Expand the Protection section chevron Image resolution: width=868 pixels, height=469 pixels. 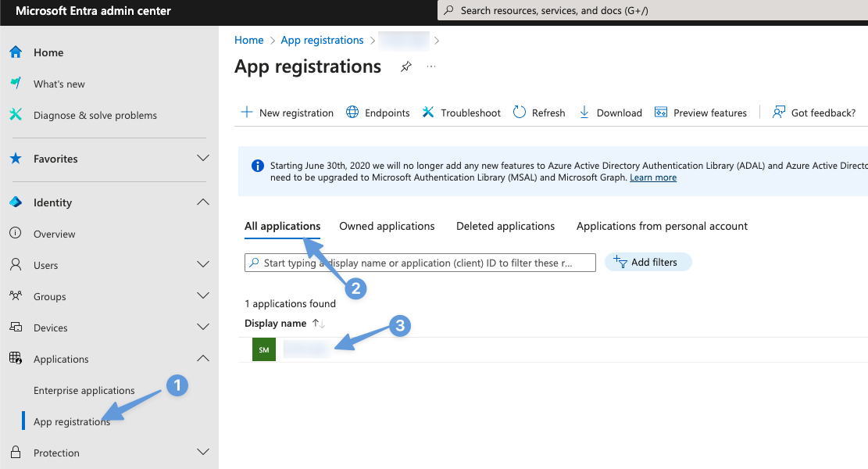point(203,453)
